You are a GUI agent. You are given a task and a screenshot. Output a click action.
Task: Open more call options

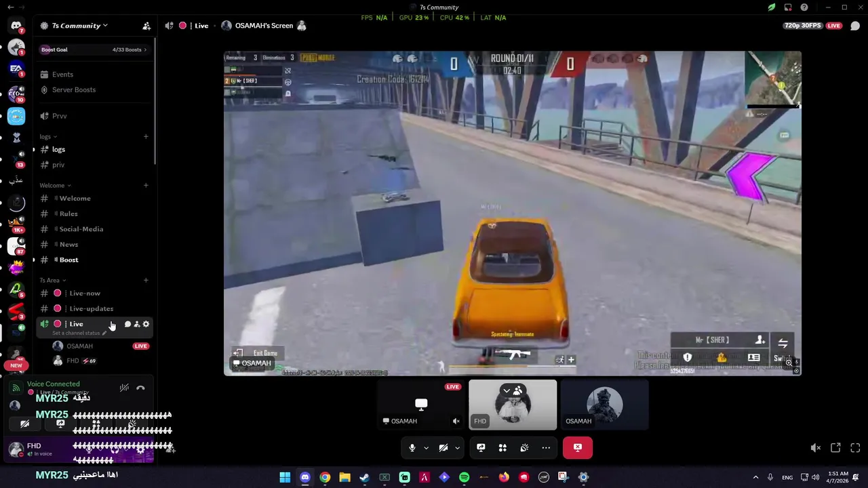coord(546,447)
